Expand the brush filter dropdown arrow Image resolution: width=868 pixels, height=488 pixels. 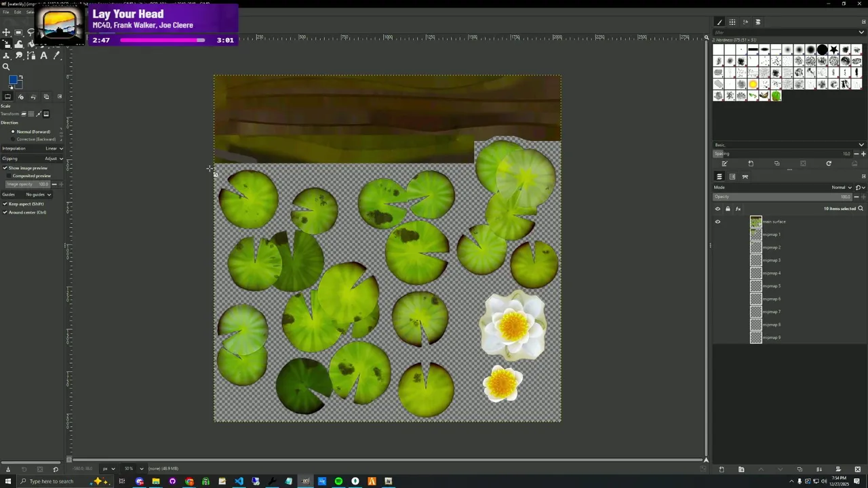point(861,33)
